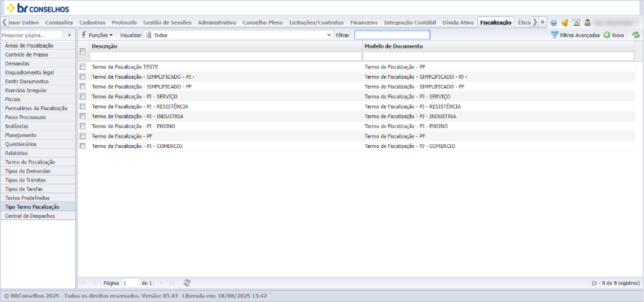The image size is (644, 302).
Task: Open Textos Predefinidos in sidebar
Action: 38,198
